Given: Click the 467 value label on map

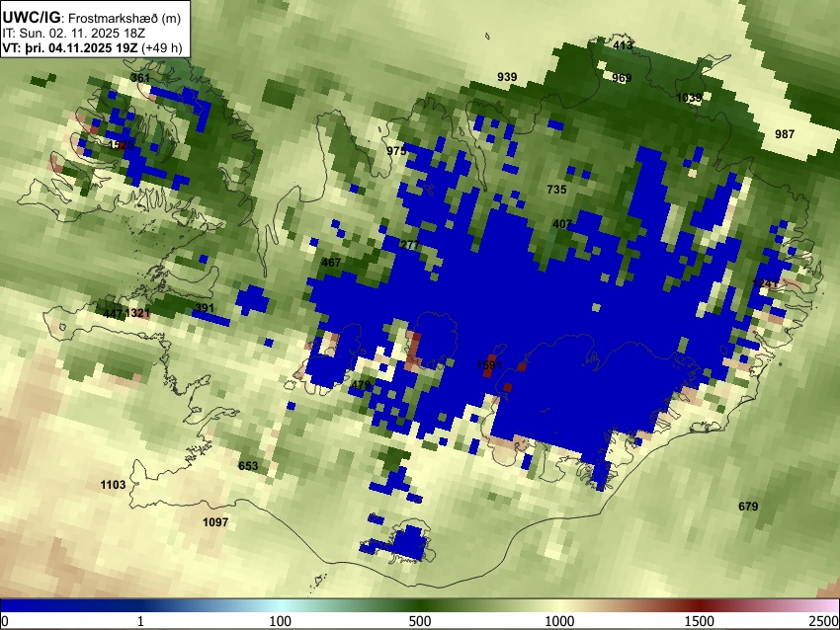Looking at the screenshot, I should coord(331,263).
